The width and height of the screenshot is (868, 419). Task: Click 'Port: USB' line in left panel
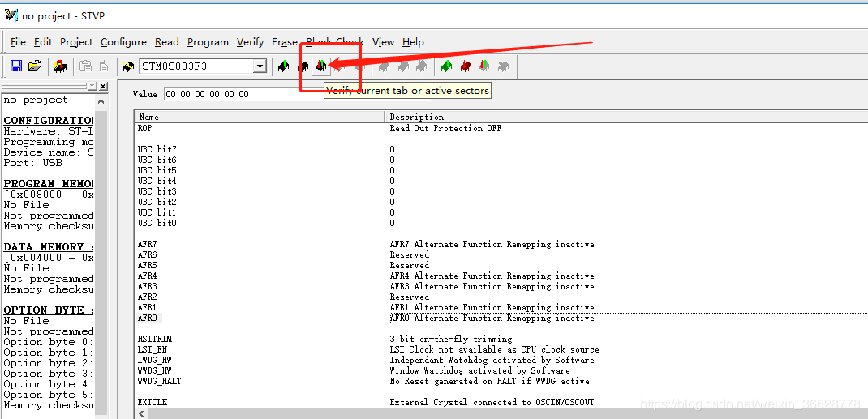coord(32,163)
